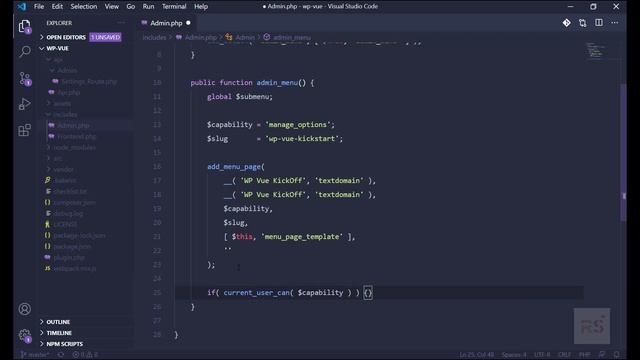This screenshot has width=640, height=360.
Task: Open the Edit menu
Action: (57, 7)
